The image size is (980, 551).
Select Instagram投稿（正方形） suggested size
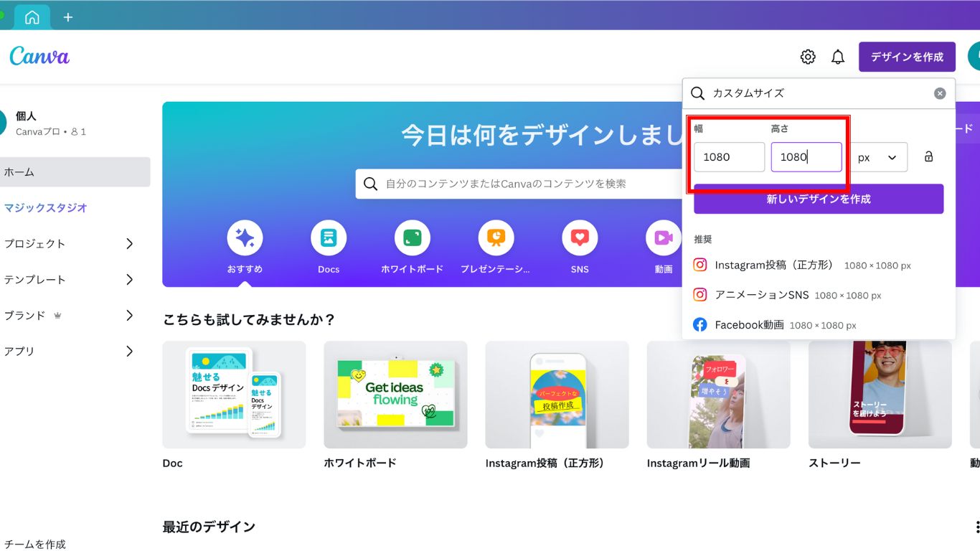774,265
